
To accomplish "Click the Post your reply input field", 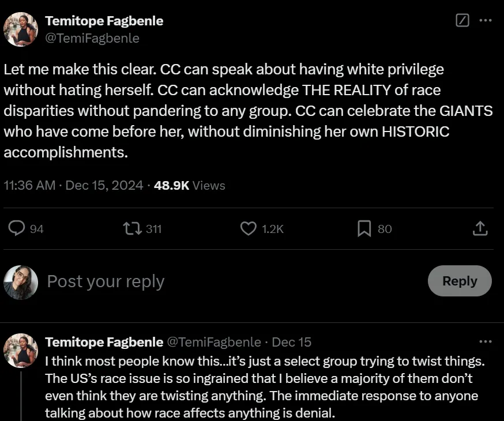I will click(x=106, y=281).
